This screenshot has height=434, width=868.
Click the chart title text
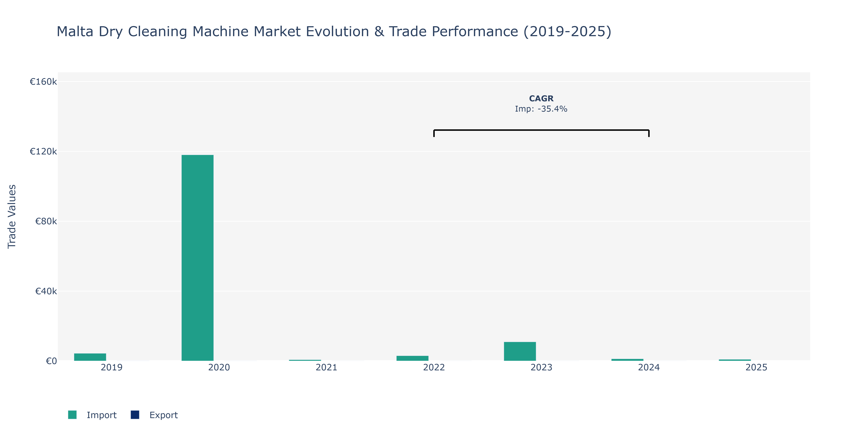pos(334,31)
